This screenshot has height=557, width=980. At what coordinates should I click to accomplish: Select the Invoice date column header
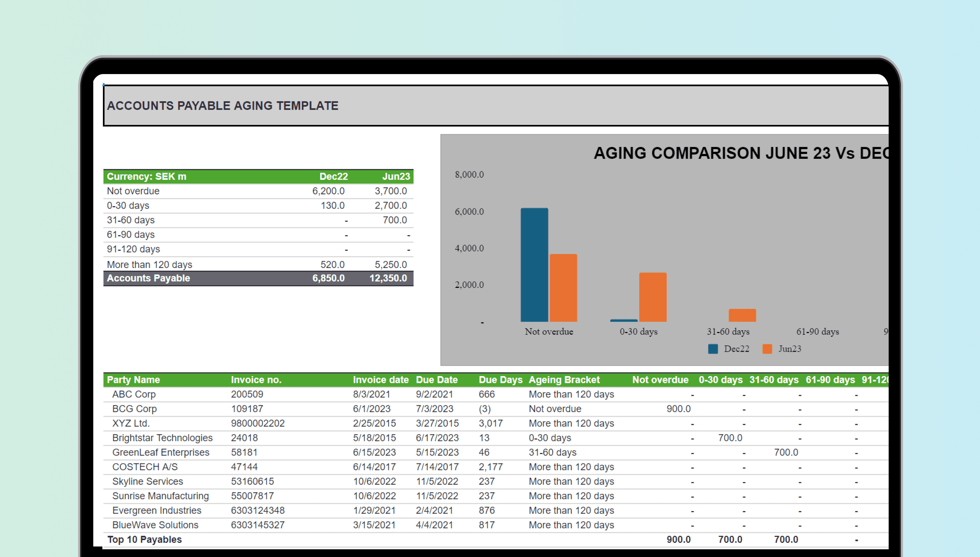point(381,380)
